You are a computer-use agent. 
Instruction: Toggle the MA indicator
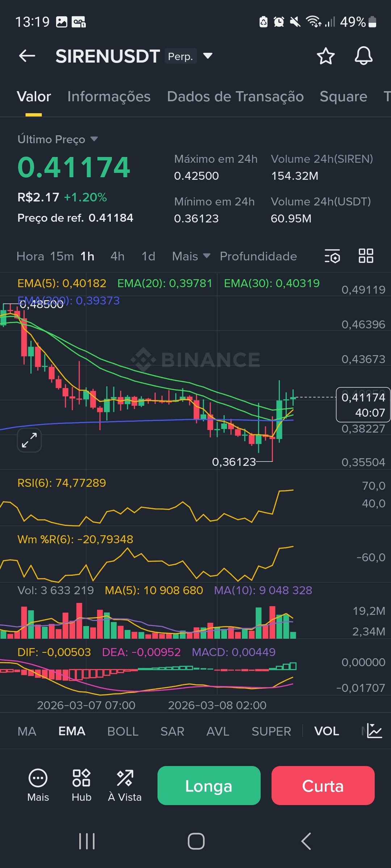coord(27,731)
